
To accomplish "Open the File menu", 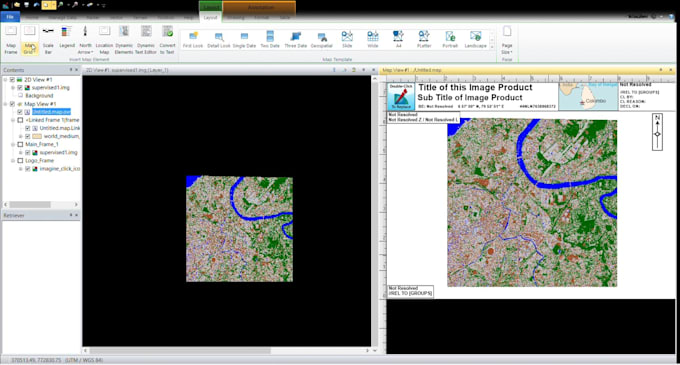I will [10, 17].
